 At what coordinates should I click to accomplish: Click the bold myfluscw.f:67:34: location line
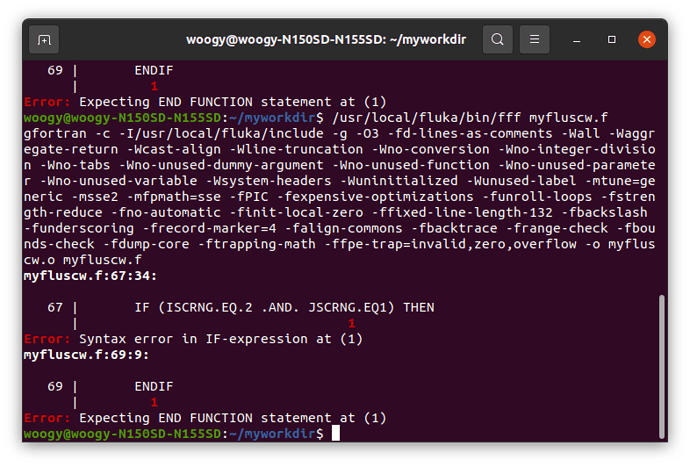(x=90, y=276)
